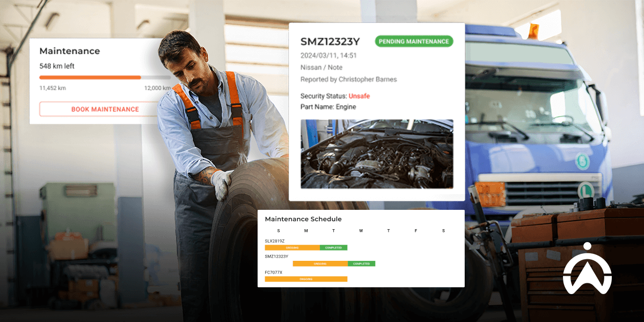Toggle the Friday column header in the schedule
Screen dimensions: 644x322
coord(416,230)
